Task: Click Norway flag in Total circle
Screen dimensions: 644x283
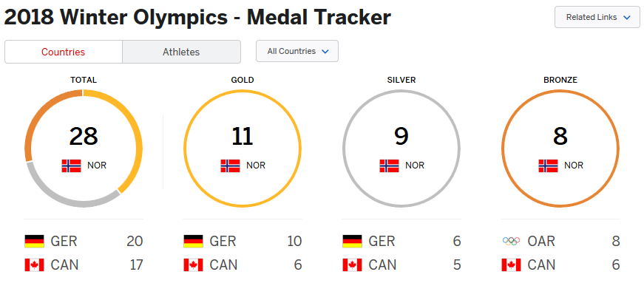Action: coord(72,166)
